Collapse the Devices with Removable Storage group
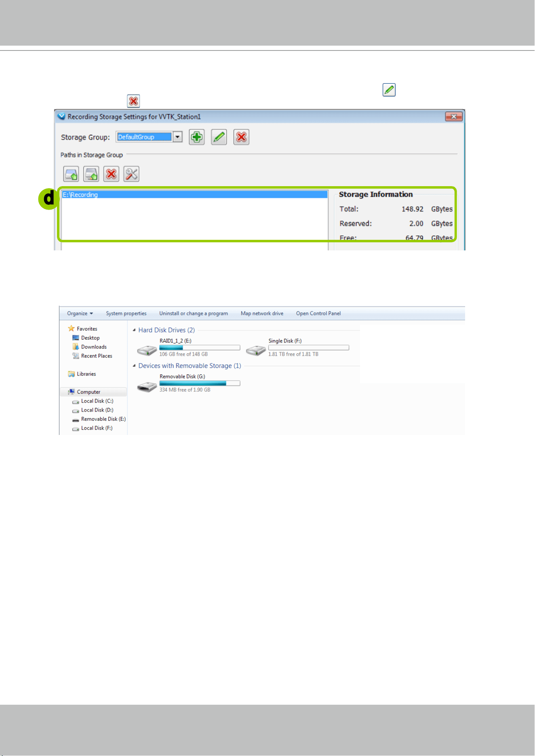The width and height of the screenshot is (535, 756). [x=134, y=365]
